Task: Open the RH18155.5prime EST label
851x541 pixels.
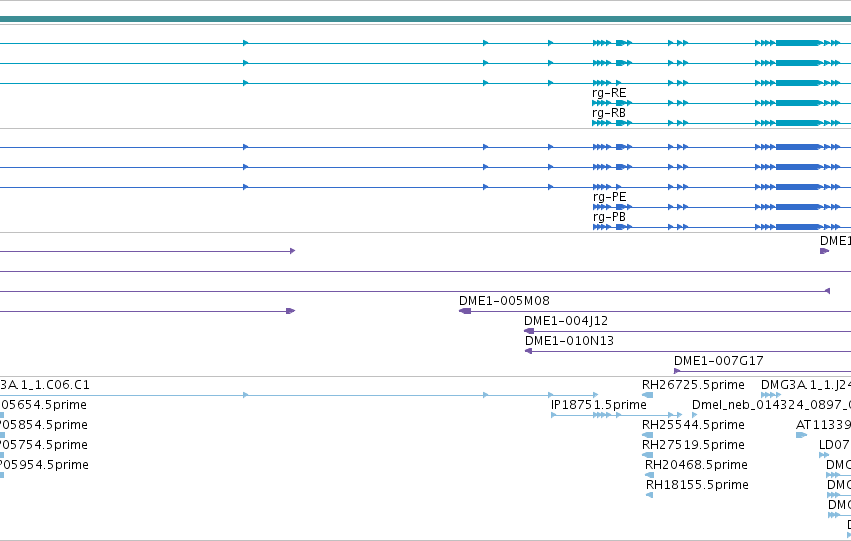Action: [697, 485]
